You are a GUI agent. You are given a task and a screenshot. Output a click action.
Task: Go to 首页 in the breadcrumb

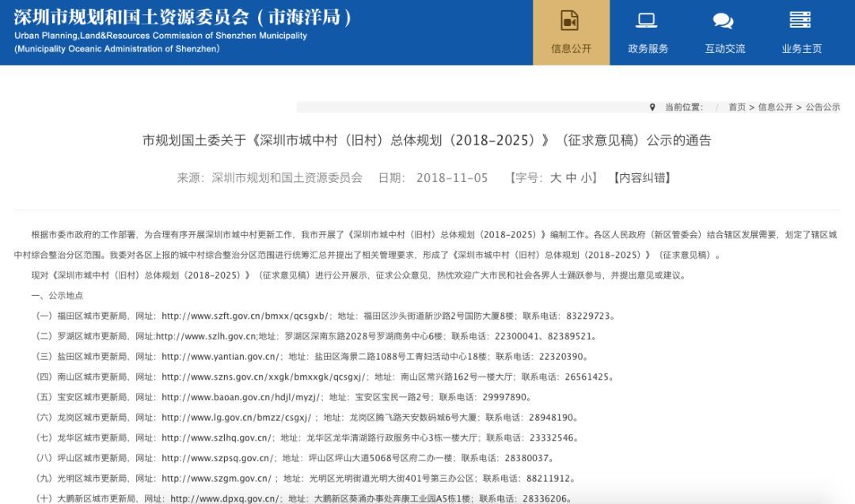coord(737,107)
